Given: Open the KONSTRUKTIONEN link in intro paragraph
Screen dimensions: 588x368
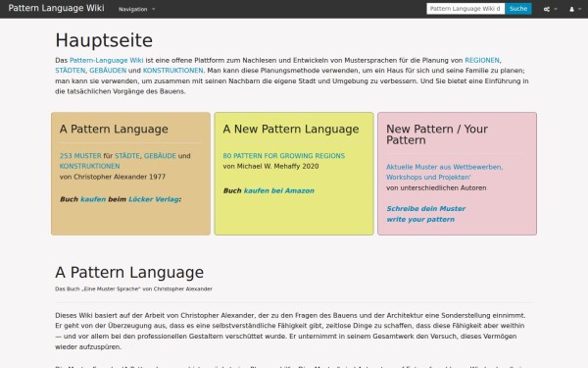Looking at the screenshot, I should point(172,71).
